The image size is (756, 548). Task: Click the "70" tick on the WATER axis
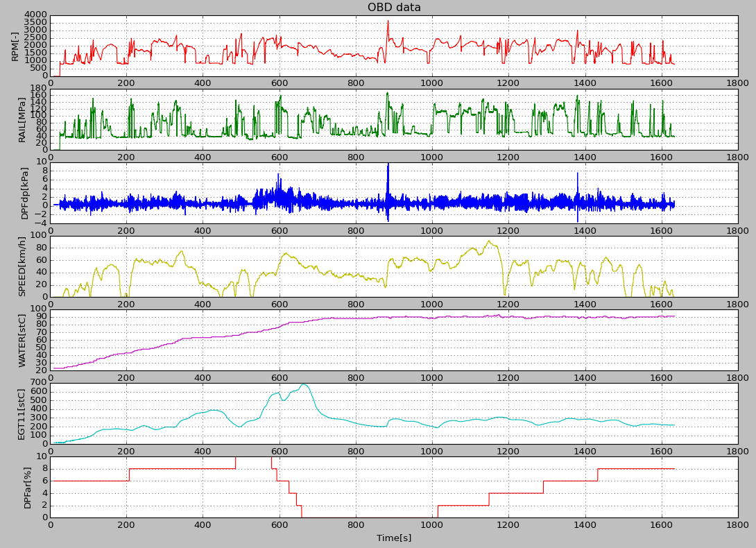click(x=42, y=332)
